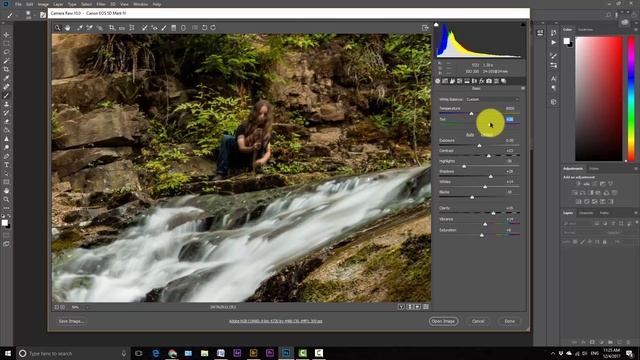Select the Zoom tool in Camera Raw toolbar

58,28
